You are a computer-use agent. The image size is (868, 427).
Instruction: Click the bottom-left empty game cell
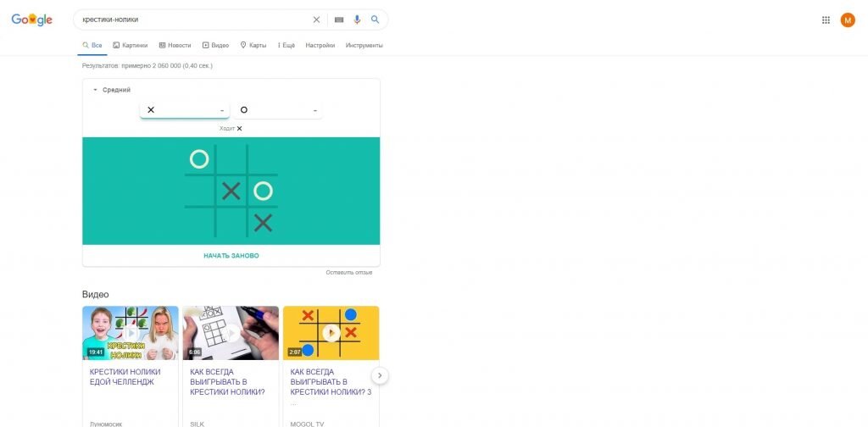pyautogui.click(x=199, y=223)
